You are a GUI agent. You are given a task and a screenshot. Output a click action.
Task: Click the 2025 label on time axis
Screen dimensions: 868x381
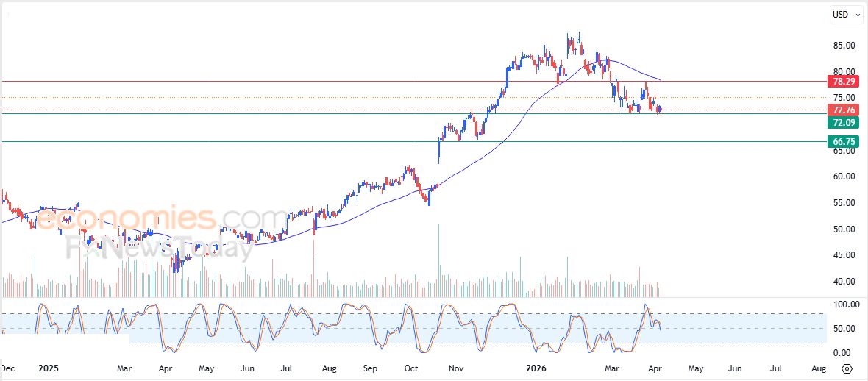(x=49, y=368)
